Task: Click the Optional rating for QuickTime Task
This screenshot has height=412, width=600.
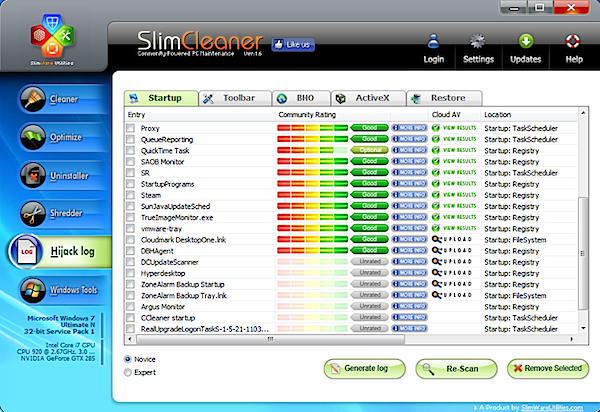Action: 369,150
